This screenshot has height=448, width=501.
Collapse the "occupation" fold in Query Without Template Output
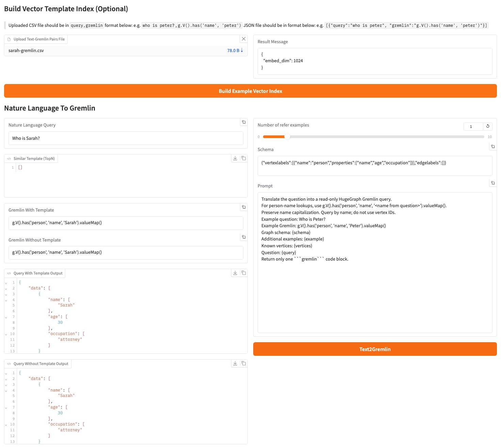6,425
